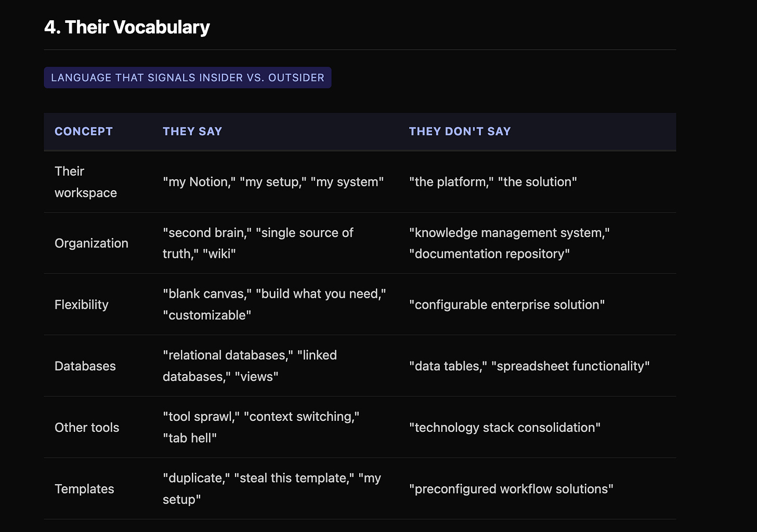This screenshot has width=757, height=532.
Task: Click the 'second brain' phrase cell
Action: pyautogui.click(x=258, y=243)
